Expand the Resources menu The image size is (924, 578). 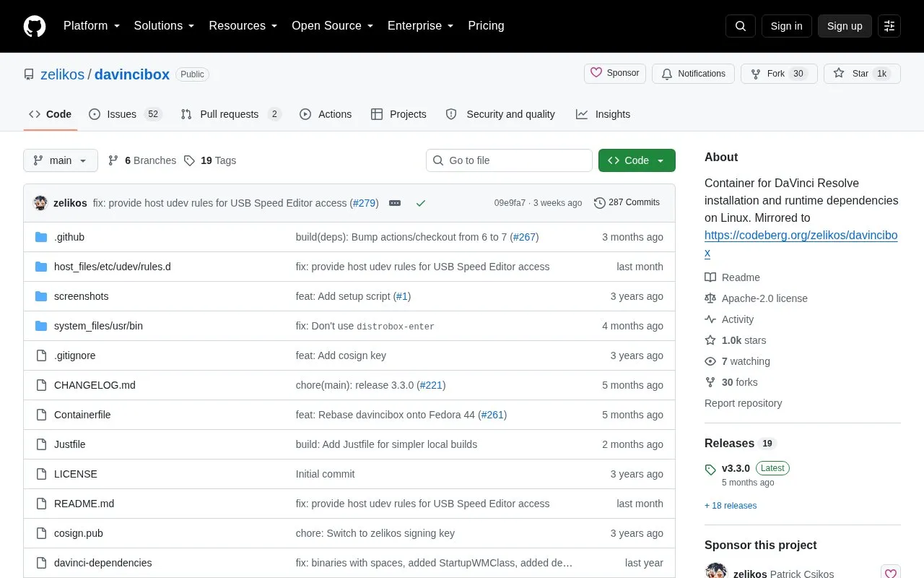coord(243,26)
